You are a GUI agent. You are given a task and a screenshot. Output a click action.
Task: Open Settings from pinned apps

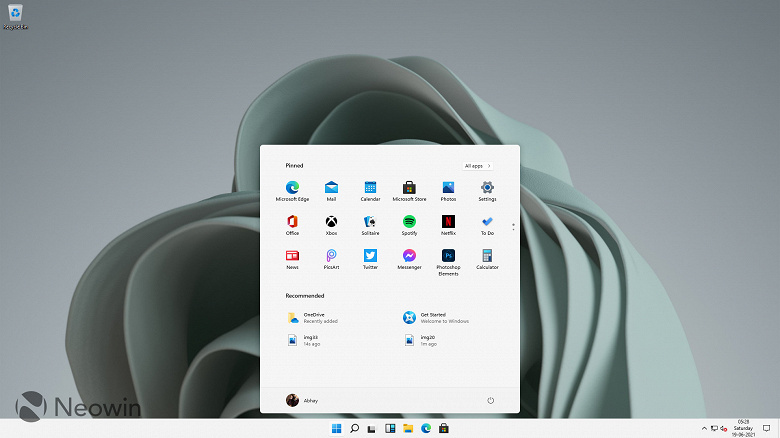click(x=487, y=188)
